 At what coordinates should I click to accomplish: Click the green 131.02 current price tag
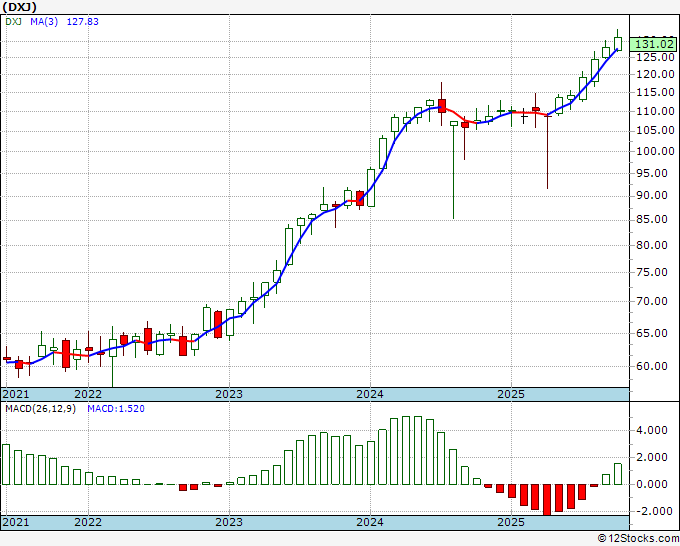pyautogui.click(x=654, y=44)
